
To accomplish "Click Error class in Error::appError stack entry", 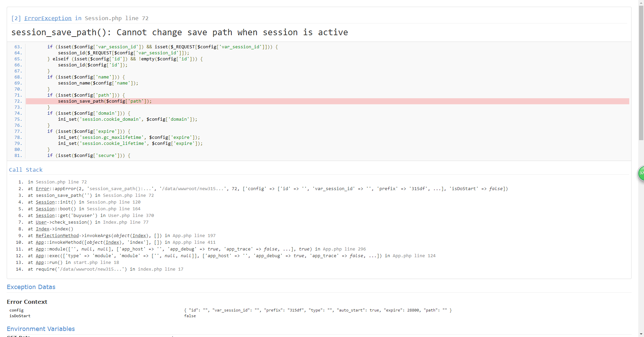I will [40, 189].
